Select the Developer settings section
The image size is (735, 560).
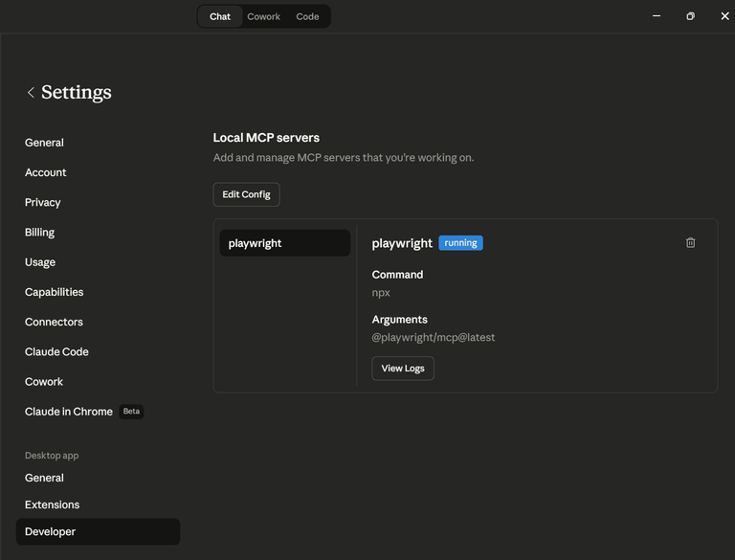(x=98, y=532)
